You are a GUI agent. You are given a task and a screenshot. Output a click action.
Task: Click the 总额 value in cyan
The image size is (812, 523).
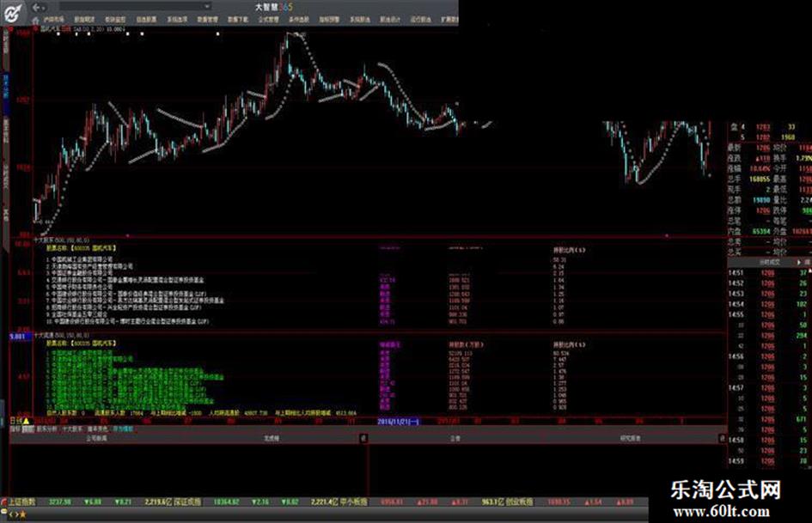[x=760, y=200]
